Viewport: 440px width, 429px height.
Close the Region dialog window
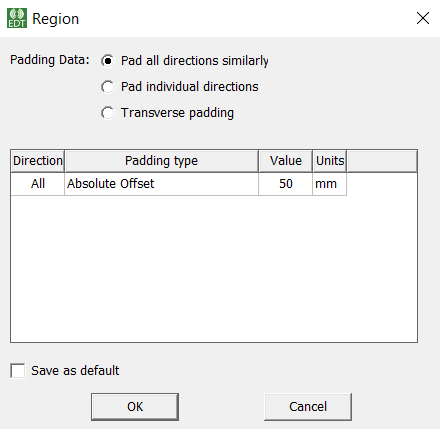pyautogui.click(x=423, y=18)
